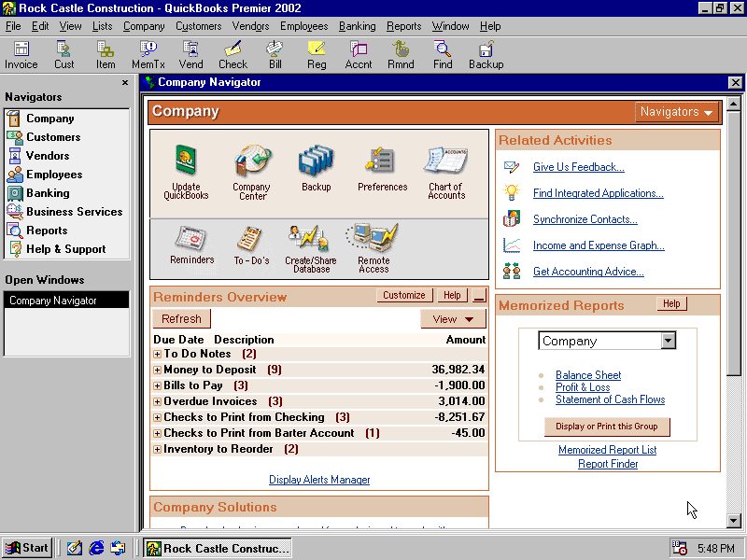
Task: Open the Preferences icon
Action: (382, 168)
